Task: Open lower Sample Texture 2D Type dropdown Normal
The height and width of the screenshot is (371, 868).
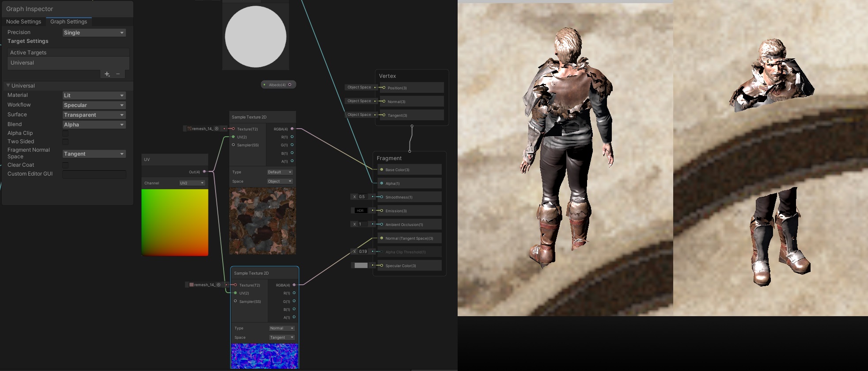Action: 282,328
